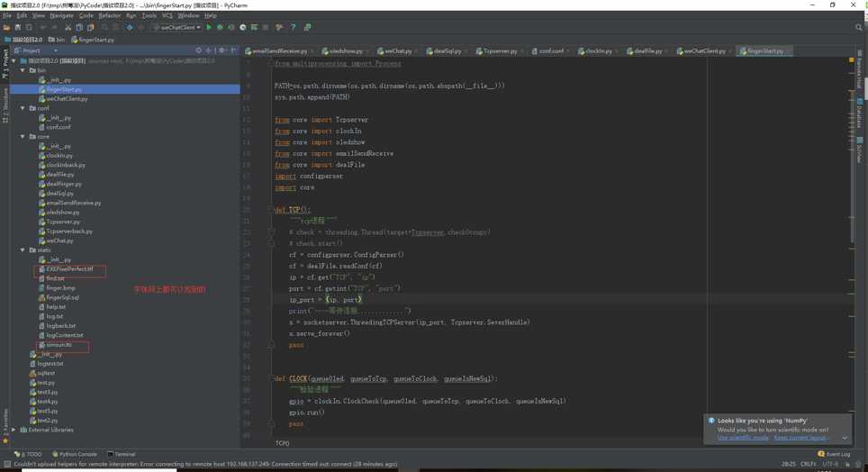
Task: Select logContent.txt in the project tree
Action: (64, 335)
